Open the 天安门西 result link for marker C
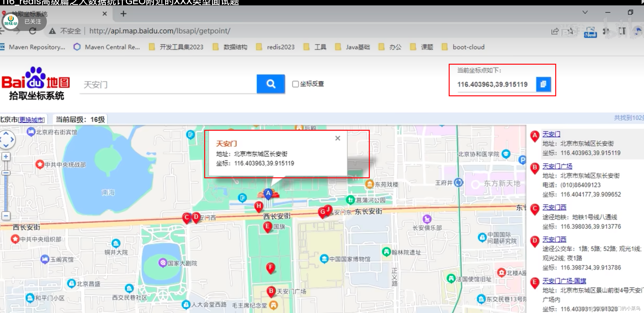This screenshot has width=644, height=313. 554,207
